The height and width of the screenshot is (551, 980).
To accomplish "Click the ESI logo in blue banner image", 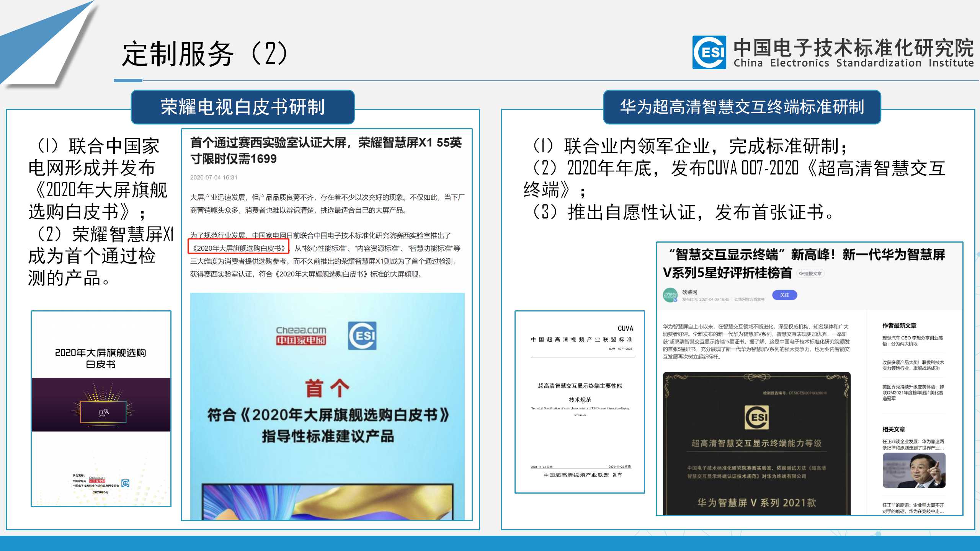I will pyautogui.click(x=362, y=336).
